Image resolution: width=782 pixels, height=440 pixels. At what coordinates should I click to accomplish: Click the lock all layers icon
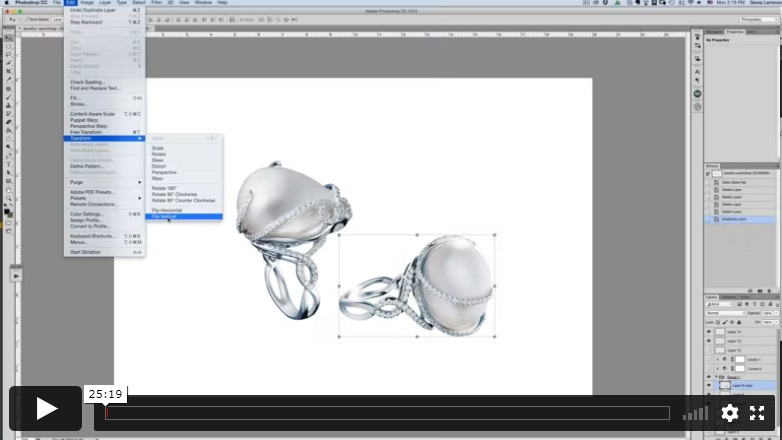coord(739,322)
